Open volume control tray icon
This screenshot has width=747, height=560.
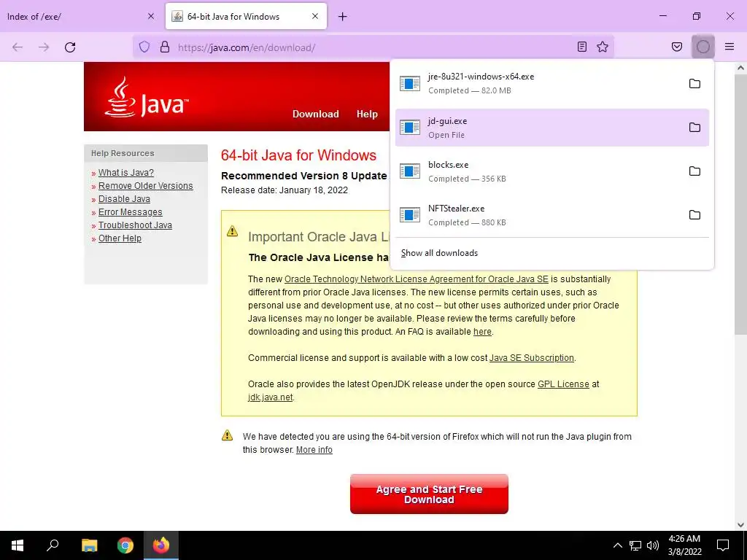coord(653,545)
